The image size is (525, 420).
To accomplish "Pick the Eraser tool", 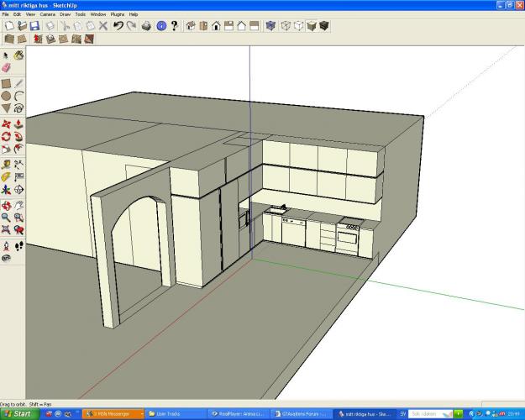I will tap(7, 68).
